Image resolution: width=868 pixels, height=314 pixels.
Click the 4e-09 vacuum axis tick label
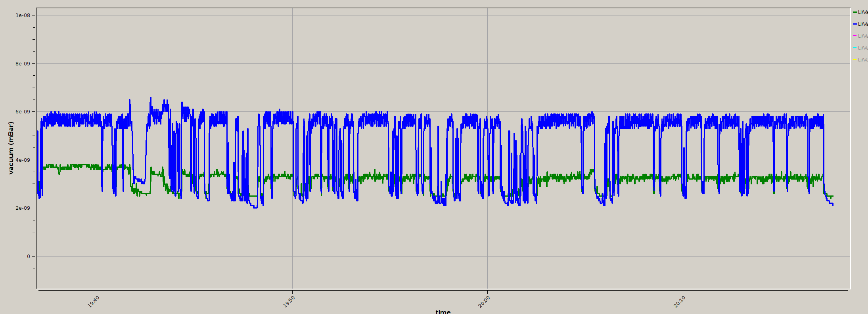coord(23,160)
